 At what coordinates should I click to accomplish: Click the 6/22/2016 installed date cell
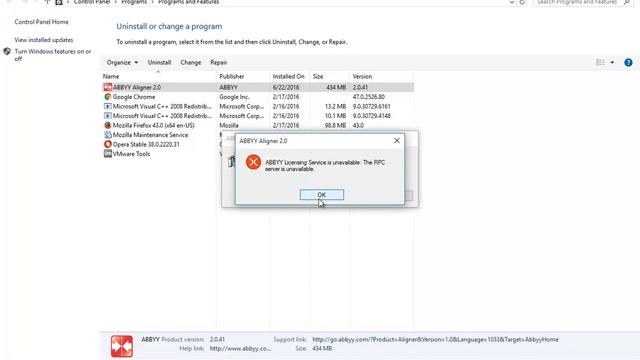[286, 87]
